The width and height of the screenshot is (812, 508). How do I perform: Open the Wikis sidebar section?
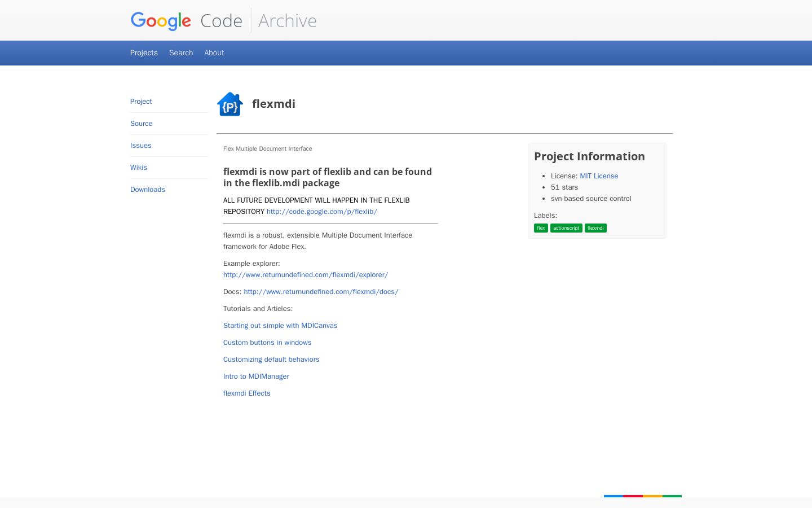[139, 168]
